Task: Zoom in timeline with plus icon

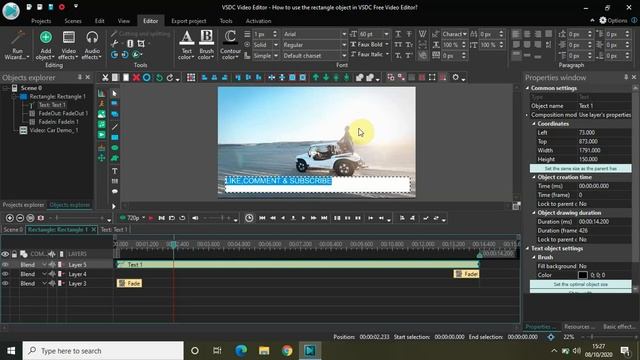Action: 10,218
